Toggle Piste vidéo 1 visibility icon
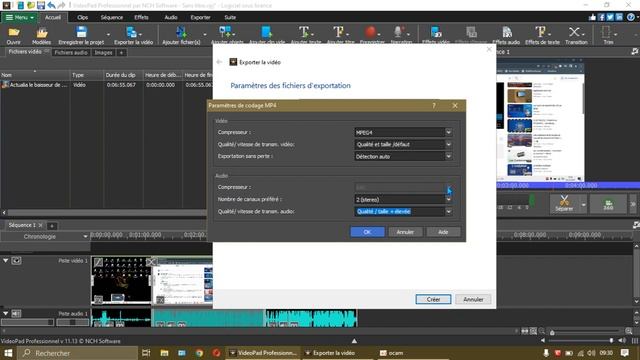 [16, 260]
